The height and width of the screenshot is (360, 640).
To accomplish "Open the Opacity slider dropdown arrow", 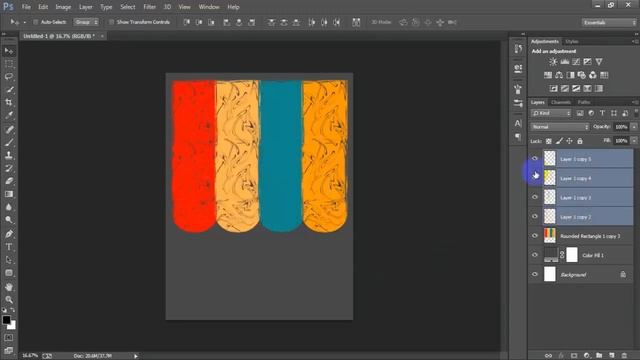I will (634, 127).
